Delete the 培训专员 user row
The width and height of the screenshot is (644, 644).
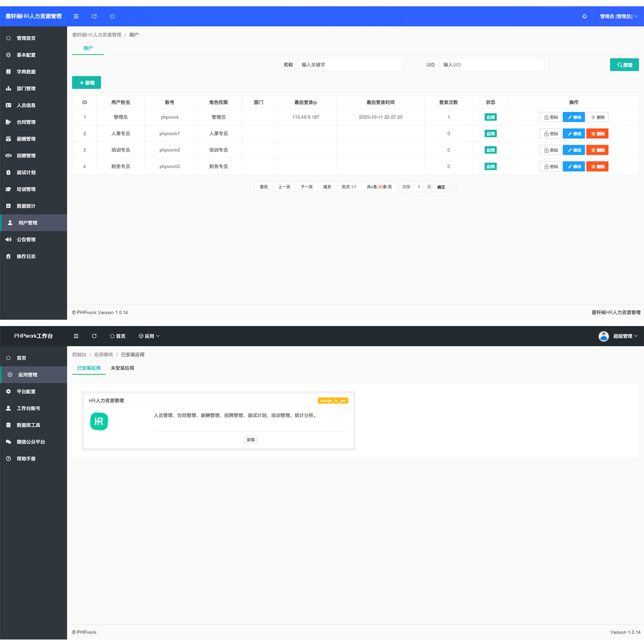pyautogui.click(x=597, y=150)
